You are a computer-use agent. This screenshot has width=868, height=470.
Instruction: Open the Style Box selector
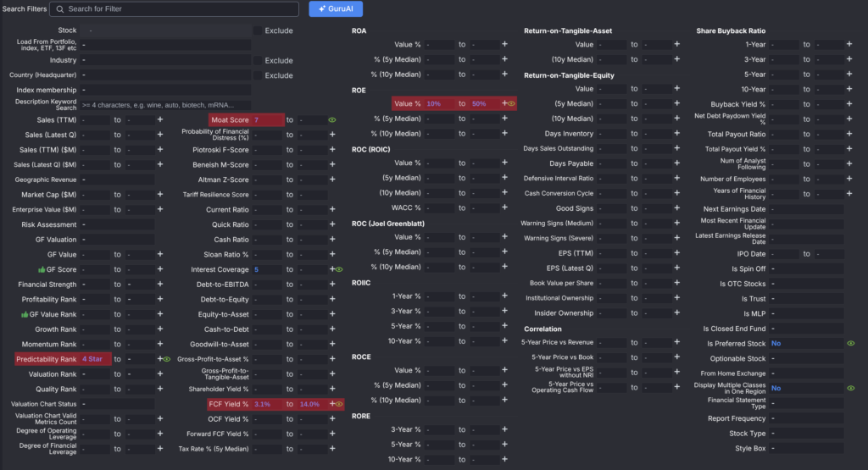(805, 448)
